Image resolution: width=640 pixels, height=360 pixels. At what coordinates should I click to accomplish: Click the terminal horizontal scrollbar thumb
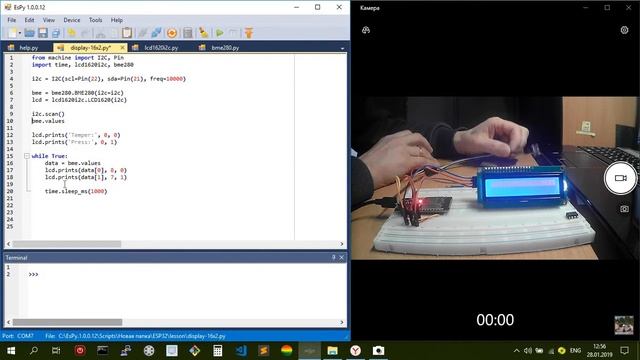click(67, 322)
